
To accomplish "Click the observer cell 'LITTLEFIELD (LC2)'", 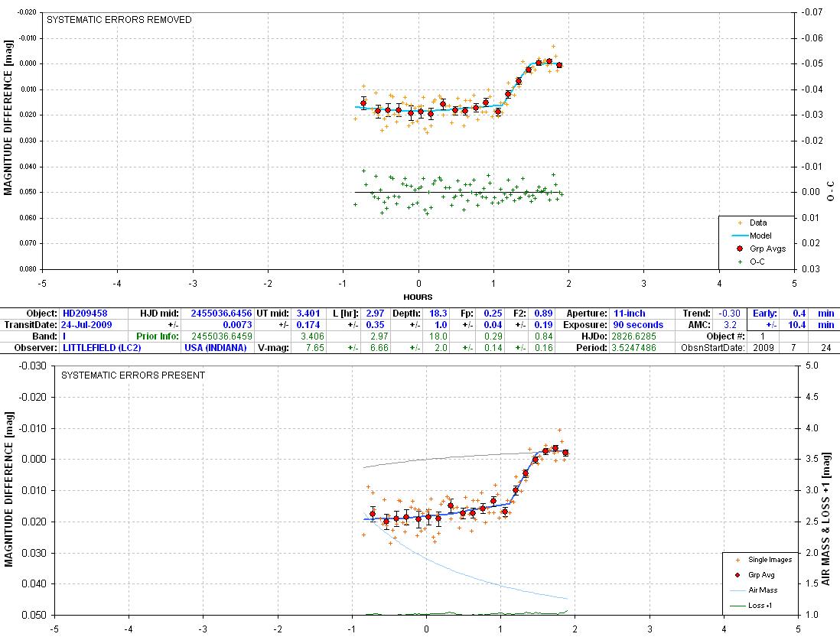I will [102, 347].
